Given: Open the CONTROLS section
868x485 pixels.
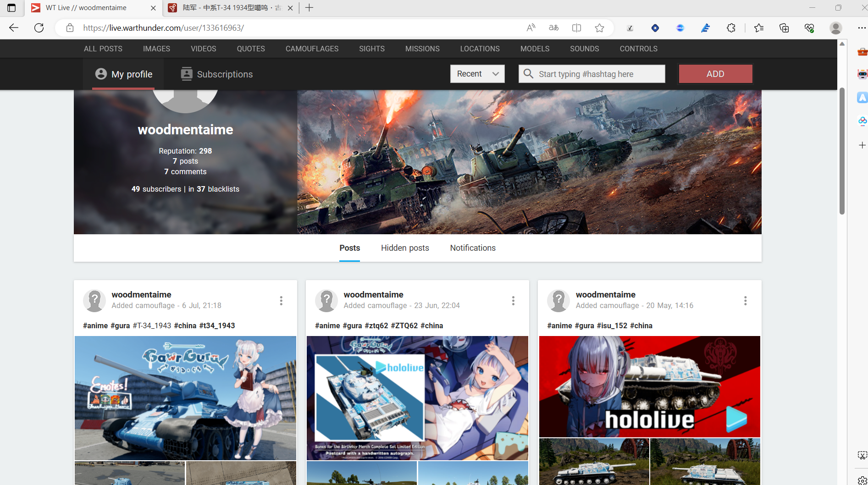Looking at the screenshot, I should [639, 49].
